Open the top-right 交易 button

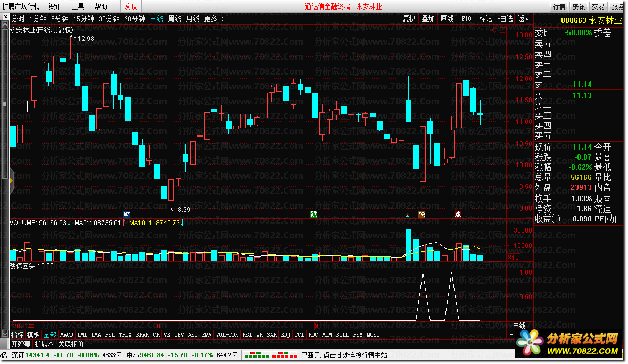click(598, 6)
